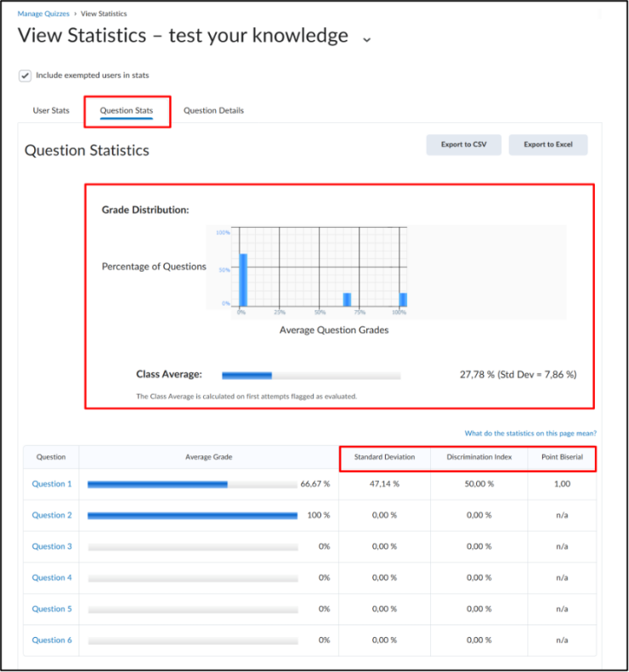This screenshot has width=629, height=672.
Task: Click Export to CSV button
Action: tap(463, 144)
